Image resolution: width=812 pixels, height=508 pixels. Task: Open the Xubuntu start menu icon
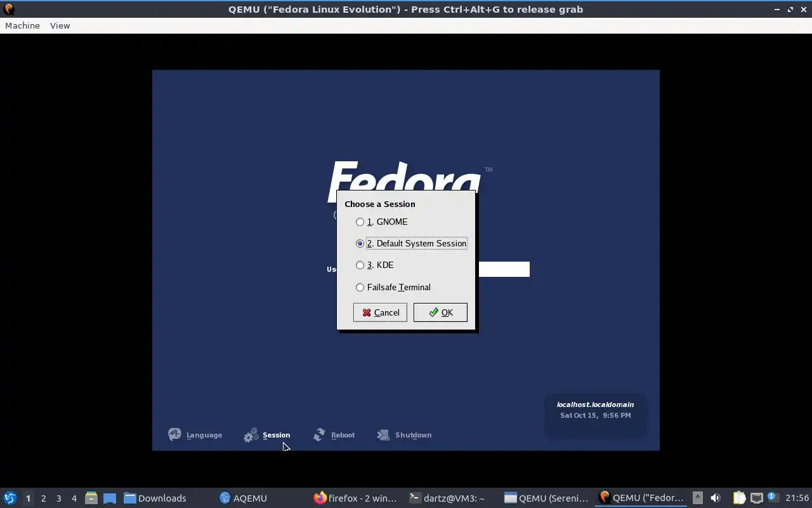click(x=10, y=498)
